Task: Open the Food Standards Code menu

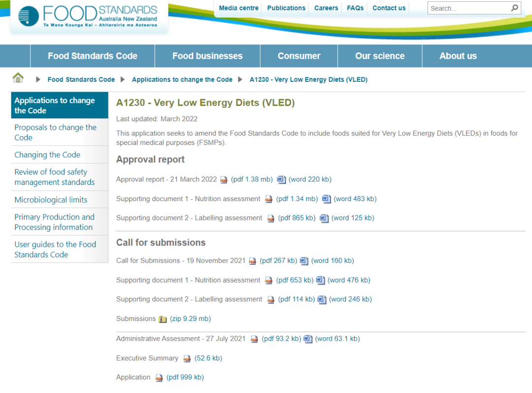Action: coord(93,56)
